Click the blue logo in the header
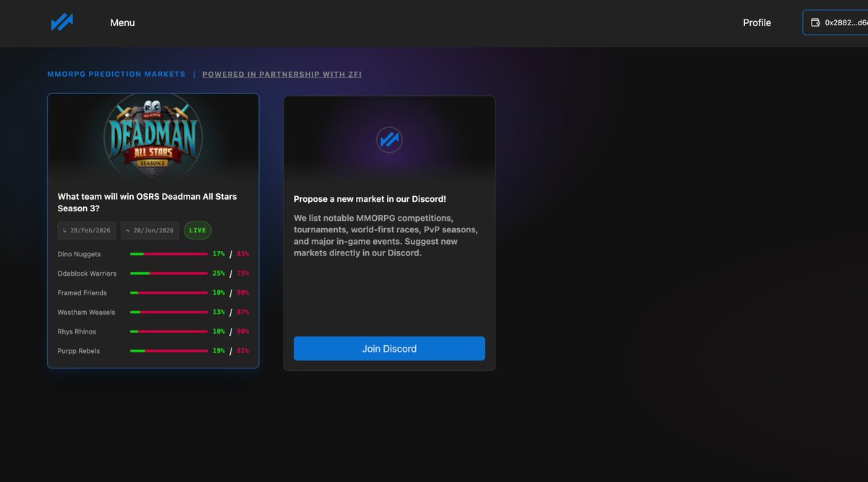Image resolution: width=868 pixels, height=482 pixels. tap(61, 22)
